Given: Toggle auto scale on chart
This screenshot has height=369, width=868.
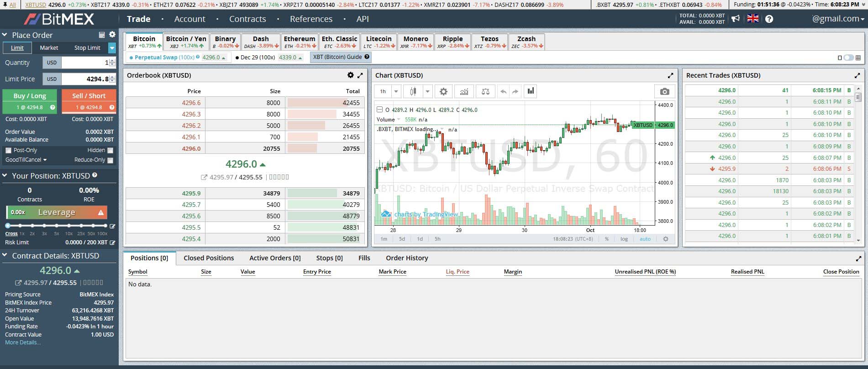Looking at the screenshot, I should point(645,239).
